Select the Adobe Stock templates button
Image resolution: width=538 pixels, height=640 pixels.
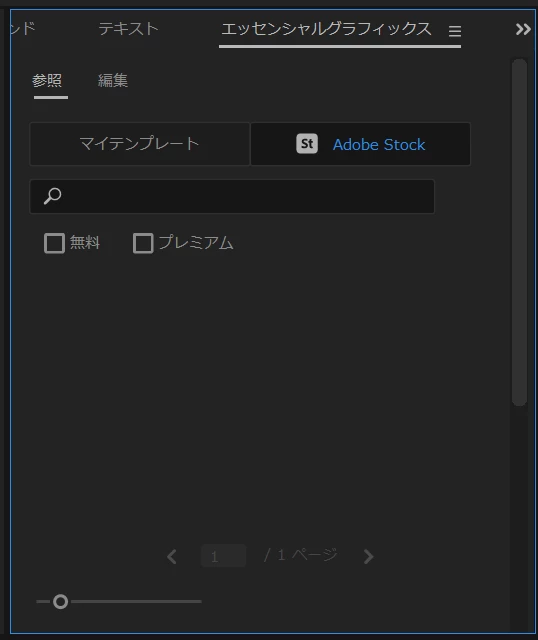[360, 144]
